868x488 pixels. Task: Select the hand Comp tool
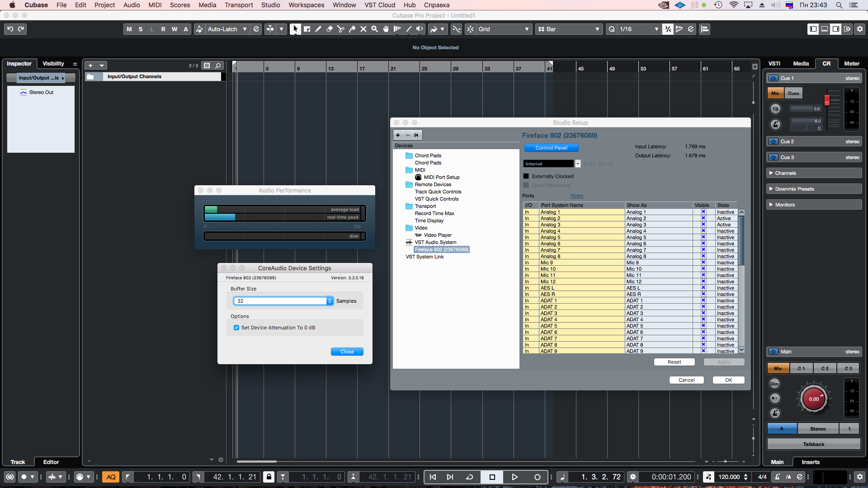(x=386, y=29)
